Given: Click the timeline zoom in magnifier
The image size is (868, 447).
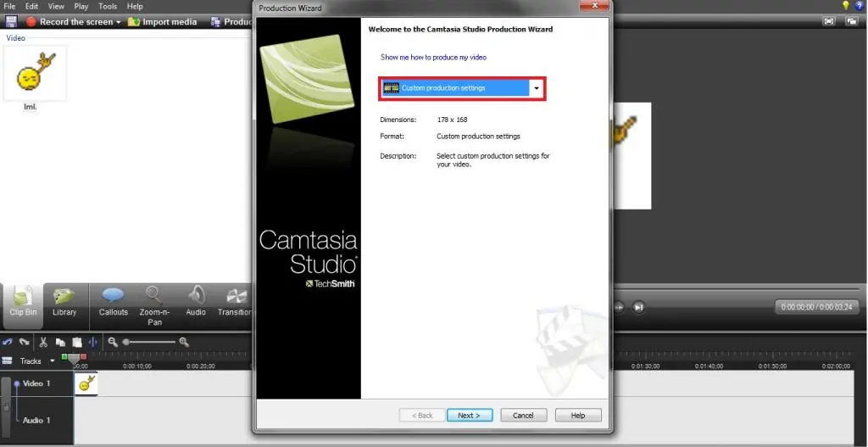Looking at the screenshot, I should [x=184, y=343].
